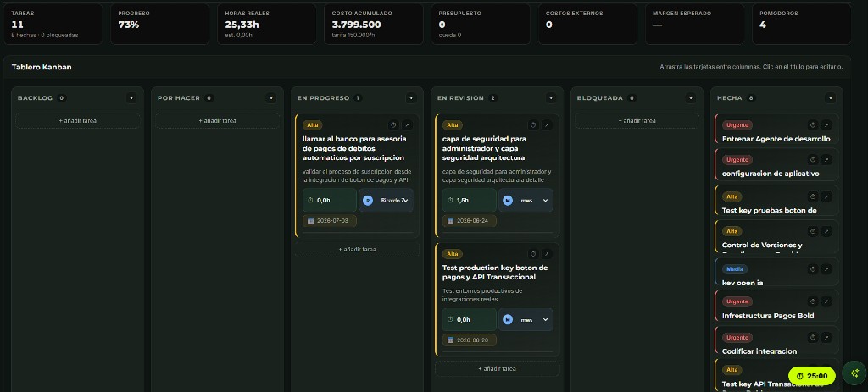Click '+ añadir tarea' in Por Hacer column

click(x=218, y=120)
